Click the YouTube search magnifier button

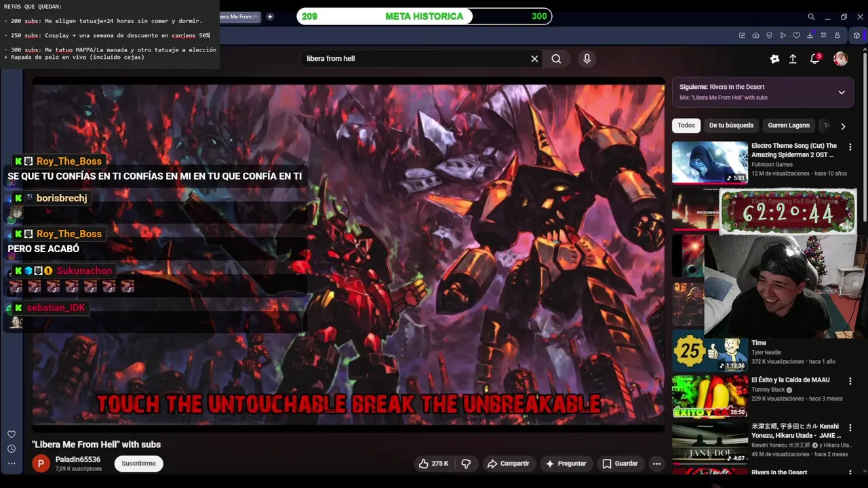point(556,59)
